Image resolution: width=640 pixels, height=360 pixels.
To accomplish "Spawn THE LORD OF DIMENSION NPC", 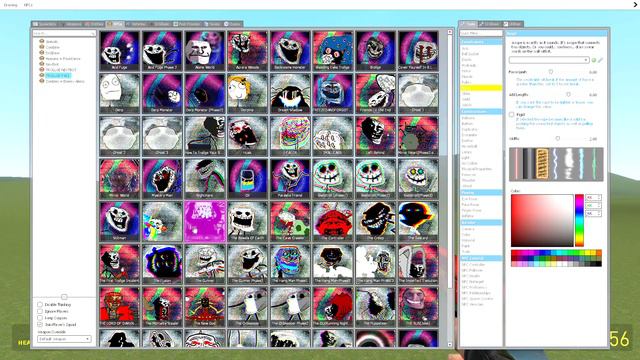I will click(x=120, y=306).
